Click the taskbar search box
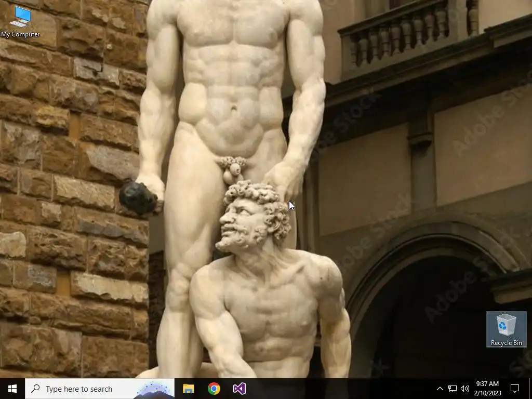Image resolution: width=532 pixels, height=399 pixels. click(x=100, y=389)
